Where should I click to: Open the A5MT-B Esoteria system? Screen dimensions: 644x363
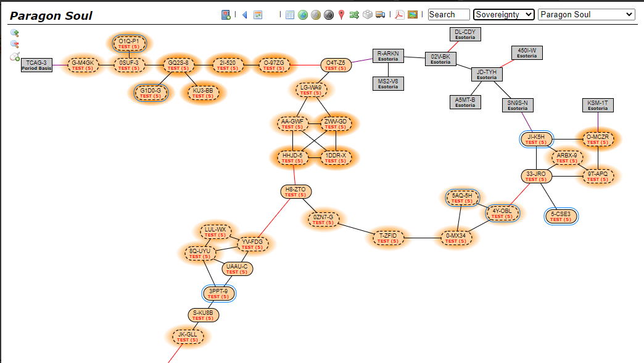(x=465, y=102)
